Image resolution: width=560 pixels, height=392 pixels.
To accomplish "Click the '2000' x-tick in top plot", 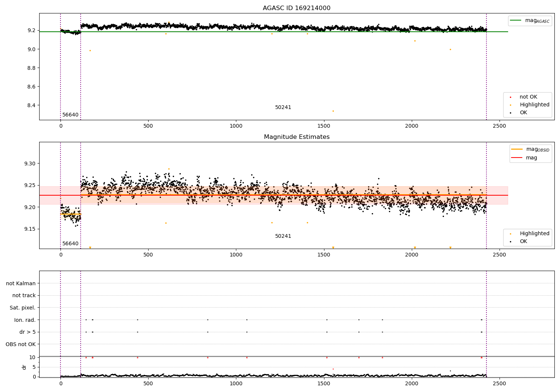I will click(411, 126).
